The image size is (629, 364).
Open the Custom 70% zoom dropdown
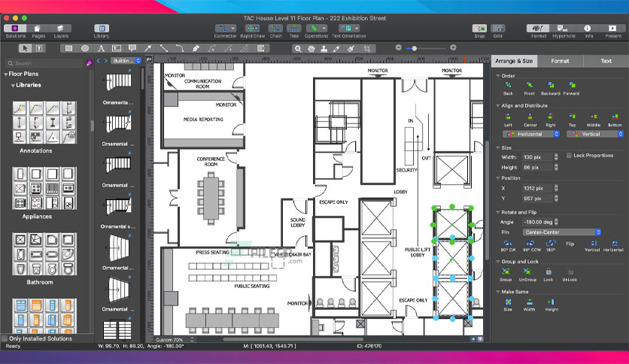pyautogui.click(x=175, y=339)
